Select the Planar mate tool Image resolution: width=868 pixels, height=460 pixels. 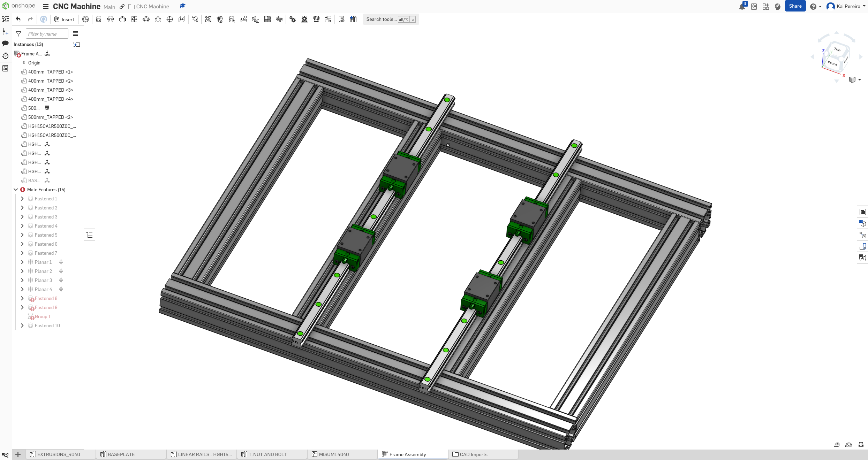click(x=134, y=20)
